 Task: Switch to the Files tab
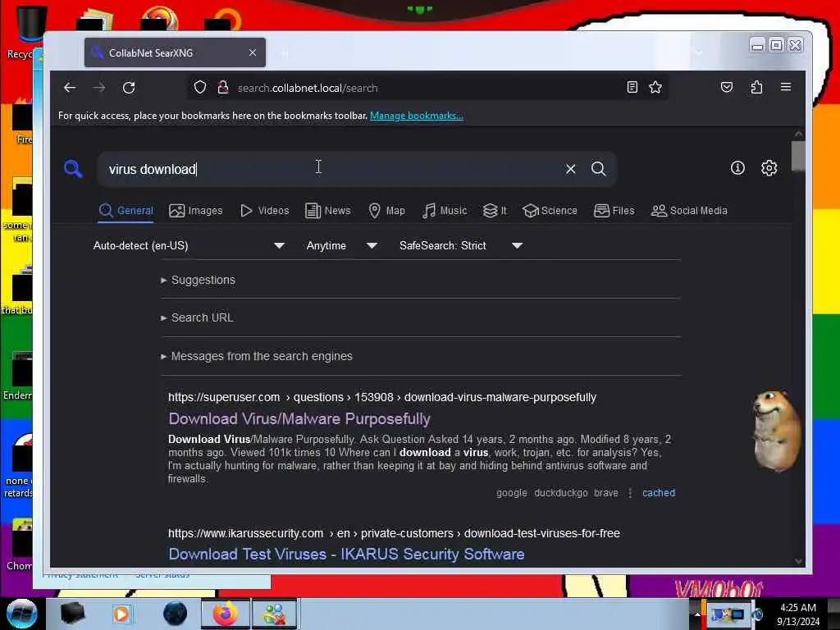pos(614,211)
